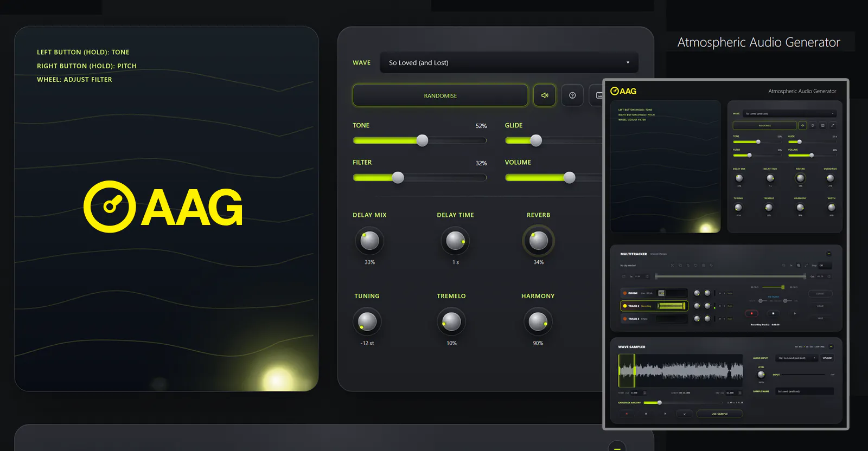Viewport: 868px width, 451px height.
Task: Click the Sample Name input field
Action: pyautogui.click(x=805, y=391)
